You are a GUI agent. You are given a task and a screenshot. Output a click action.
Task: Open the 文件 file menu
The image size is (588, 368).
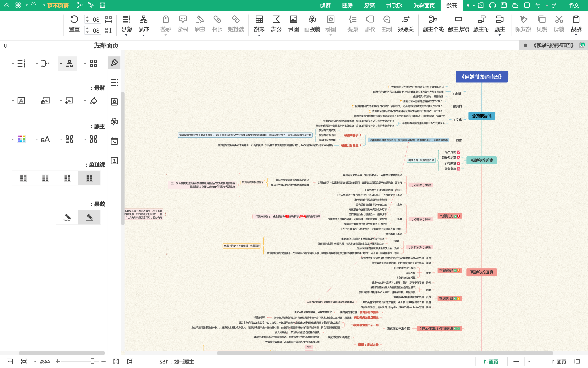pos(574,5)
